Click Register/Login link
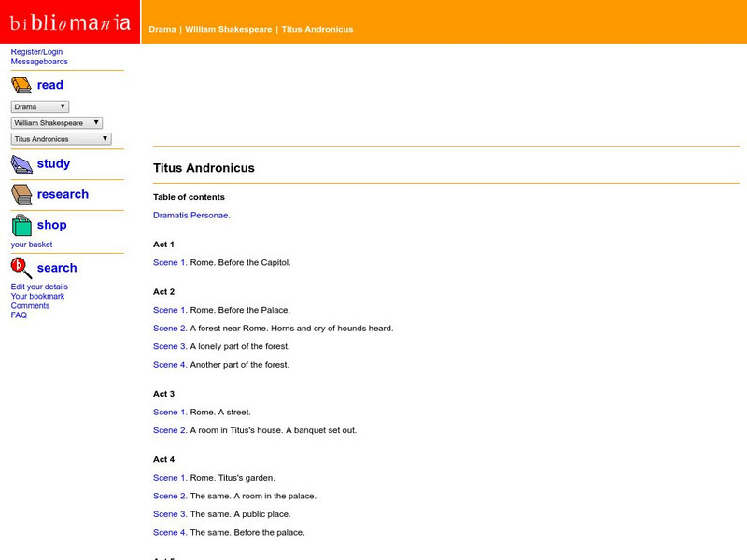 point(36,52)
